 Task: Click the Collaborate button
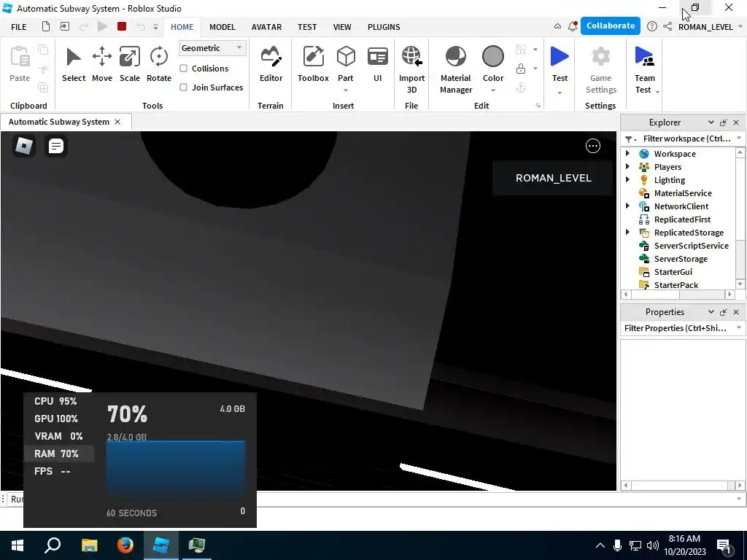(611, 26)
